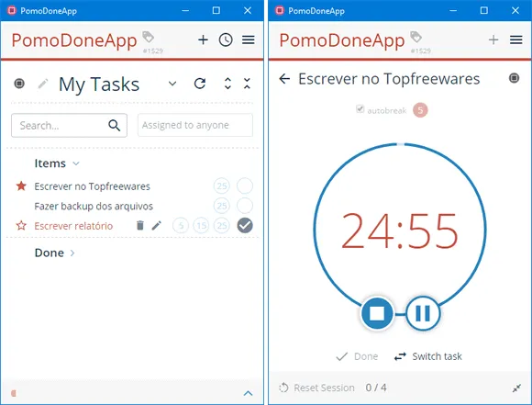The image size is (532, 405).
Task: Stop the running timer
Action: [377, 313]
